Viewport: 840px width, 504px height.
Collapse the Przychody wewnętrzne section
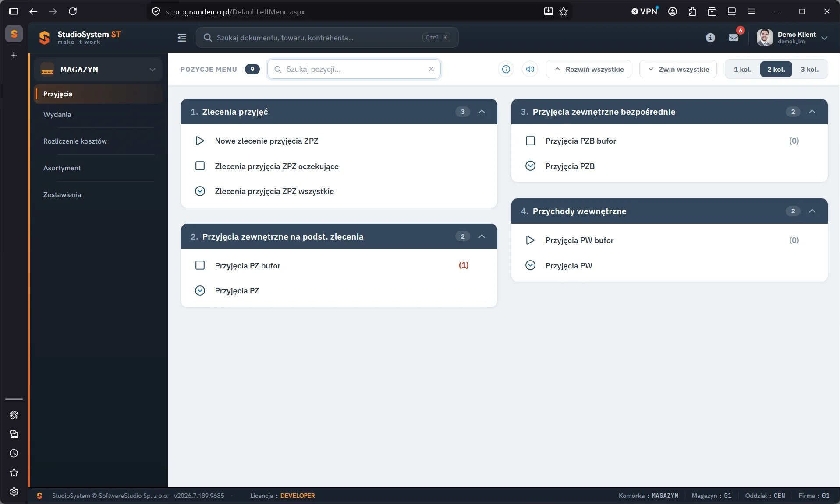coord(812,211)
